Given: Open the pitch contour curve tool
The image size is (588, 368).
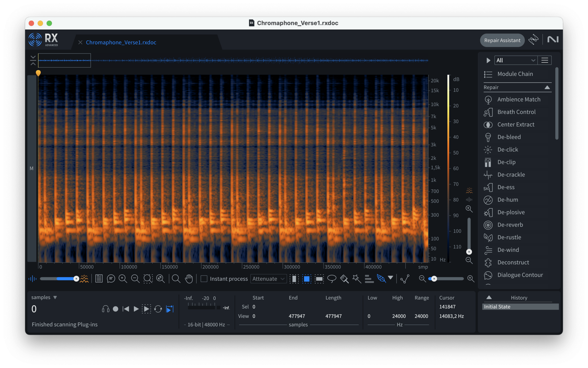Looking at the screenshot, I should [x=405, y=279].
